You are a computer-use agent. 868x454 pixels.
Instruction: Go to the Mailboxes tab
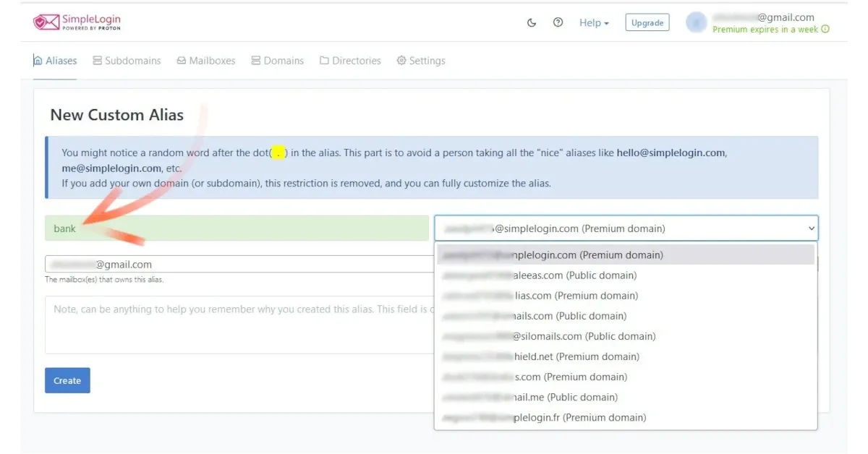coord(206,61)
